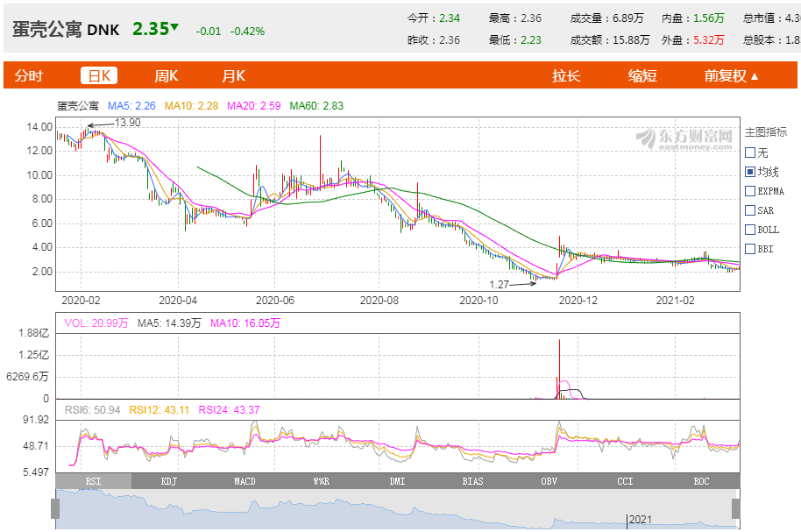Click the 外盘: 5.32万 value

[x=692, y=39]
